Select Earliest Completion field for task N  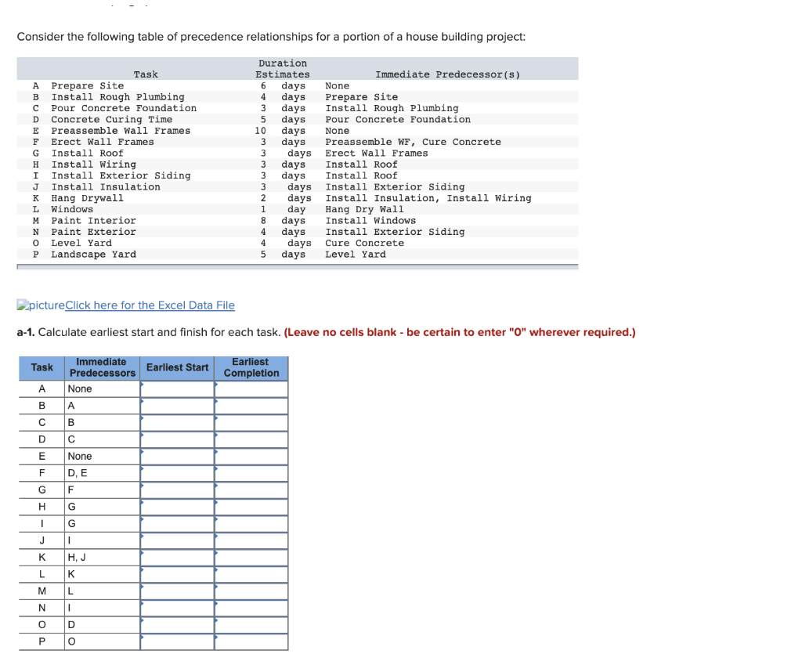(x=251, y=609)
